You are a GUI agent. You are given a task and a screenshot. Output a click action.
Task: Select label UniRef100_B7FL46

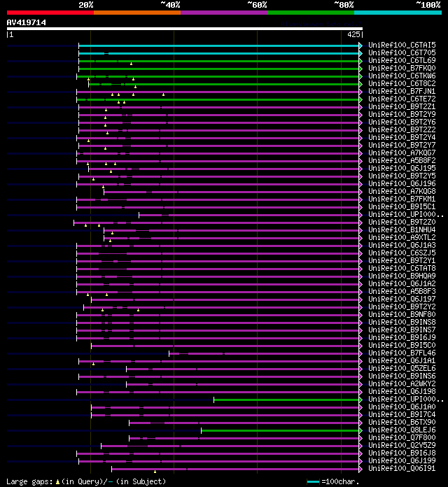pyautogui.click(x=402, y=353)
